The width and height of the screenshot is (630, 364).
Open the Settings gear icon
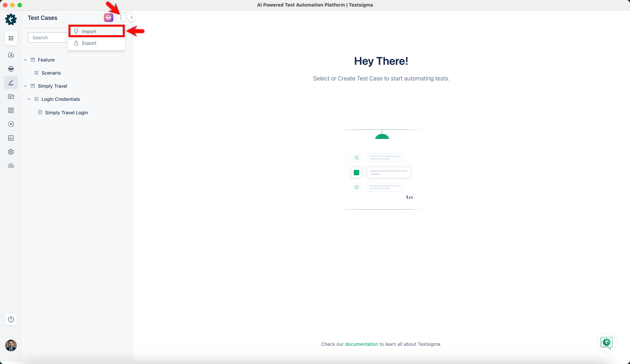pyautogui.click(x=11, y=152)
